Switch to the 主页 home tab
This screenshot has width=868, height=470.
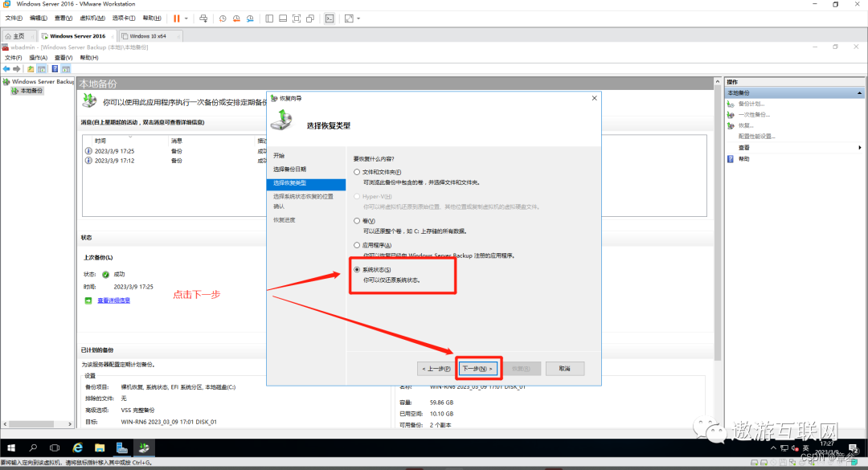(x=18, y=36)
